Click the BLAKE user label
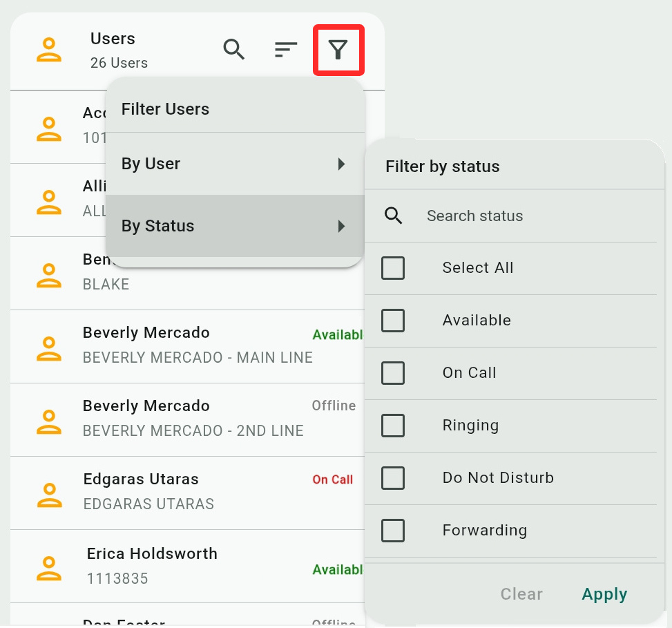This screenshot has height=628, width=672. tap(106, 284)
